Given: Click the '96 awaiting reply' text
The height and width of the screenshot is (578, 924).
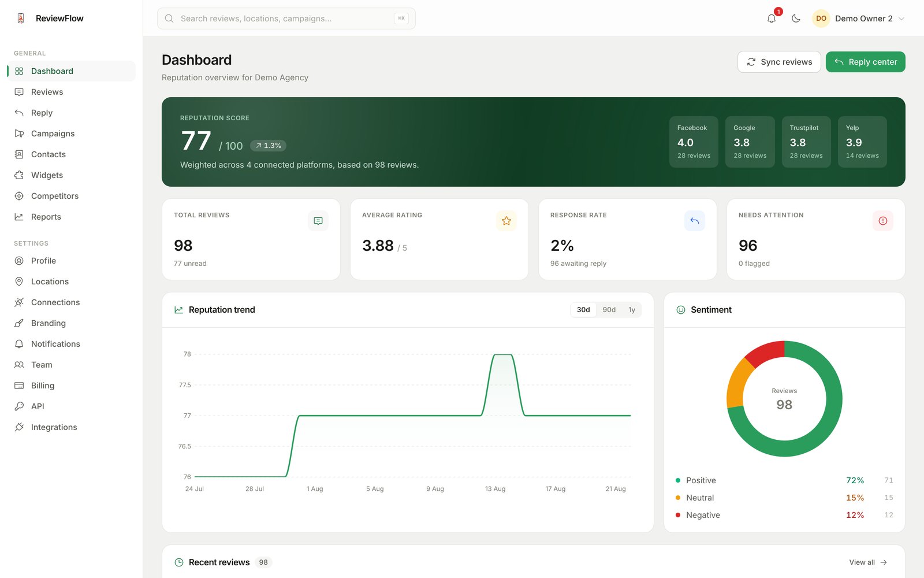Looking at the screenshot, I should coord(578,264).
